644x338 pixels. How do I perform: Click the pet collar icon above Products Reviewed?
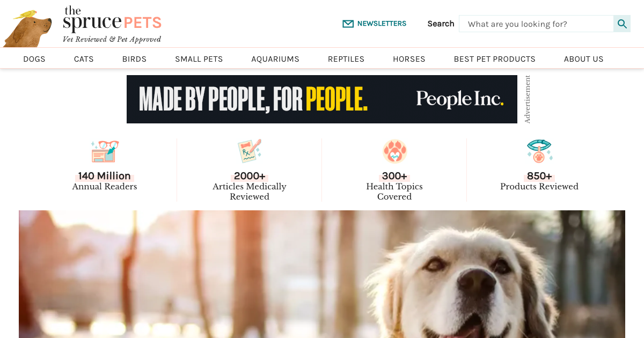[539, 151]
